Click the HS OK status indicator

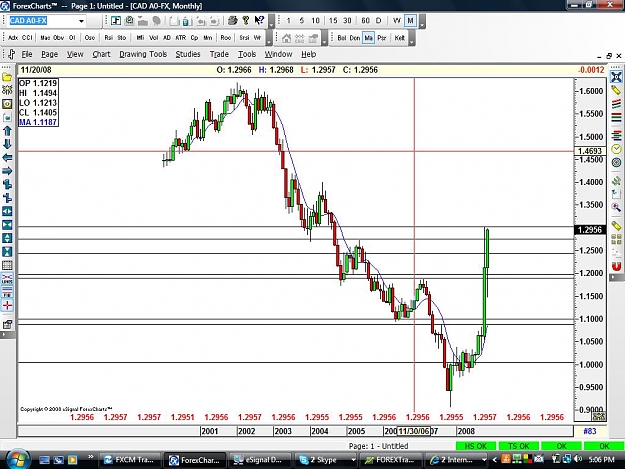point(476,446)
